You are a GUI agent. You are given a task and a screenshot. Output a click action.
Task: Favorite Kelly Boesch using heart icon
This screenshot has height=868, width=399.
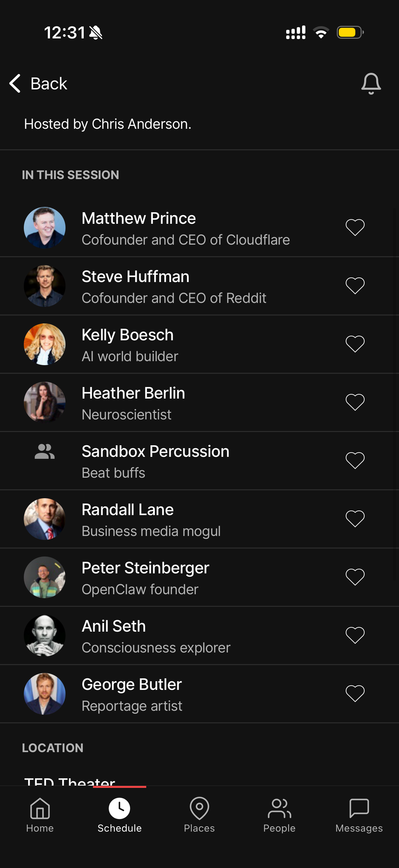point(355,344)
